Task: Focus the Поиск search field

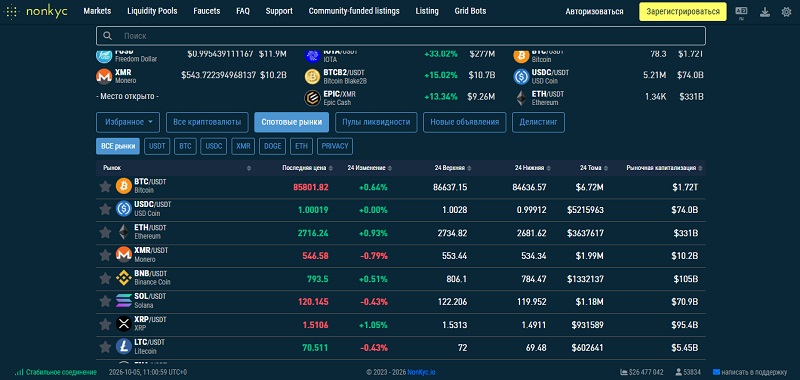Action: point(401,36)
